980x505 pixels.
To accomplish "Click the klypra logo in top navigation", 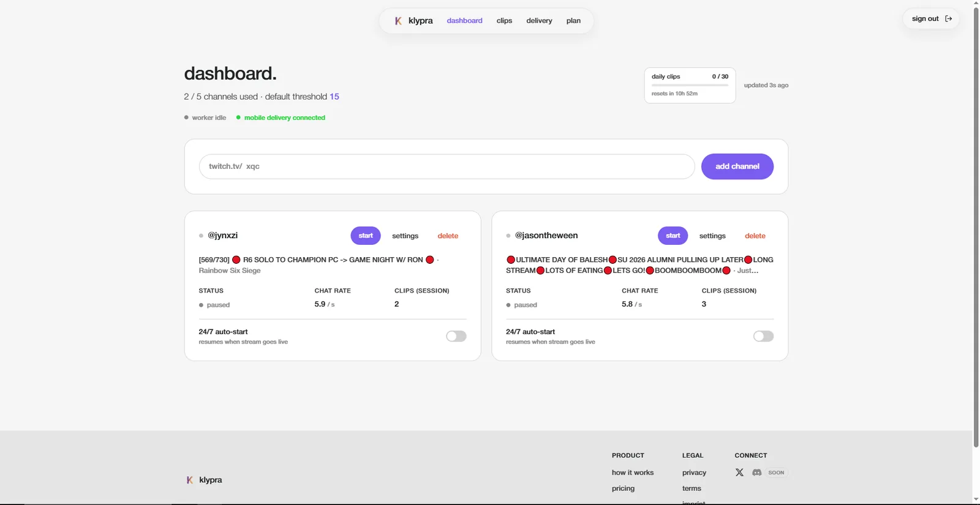I will pyautogui.click(x=413, y=21).
